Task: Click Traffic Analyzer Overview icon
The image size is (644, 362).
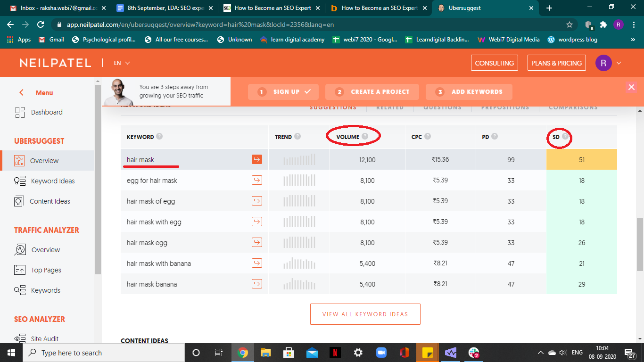Action: (x=20, y=250)
